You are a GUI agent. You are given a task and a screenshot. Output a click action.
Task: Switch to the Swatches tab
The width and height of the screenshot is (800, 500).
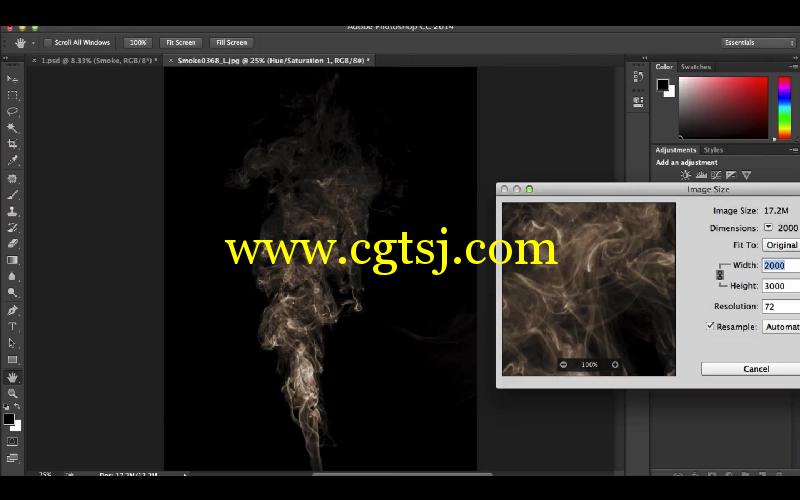(x=696, y=67)
